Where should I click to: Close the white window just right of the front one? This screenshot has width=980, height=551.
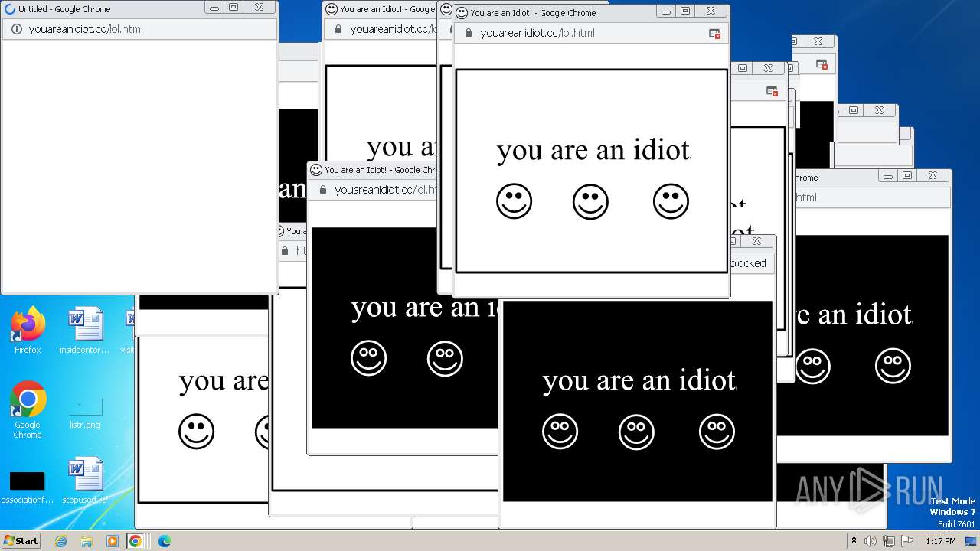767,68
